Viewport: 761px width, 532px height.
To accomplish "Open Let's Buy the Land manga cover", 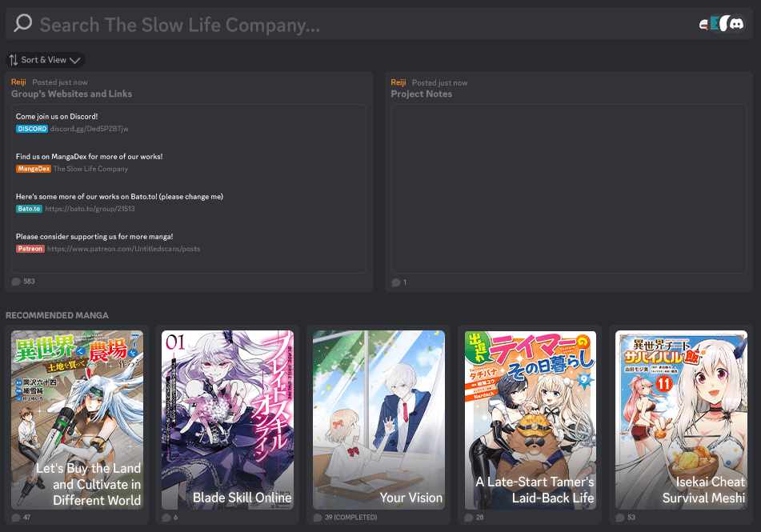I will (x=77, y=419).
